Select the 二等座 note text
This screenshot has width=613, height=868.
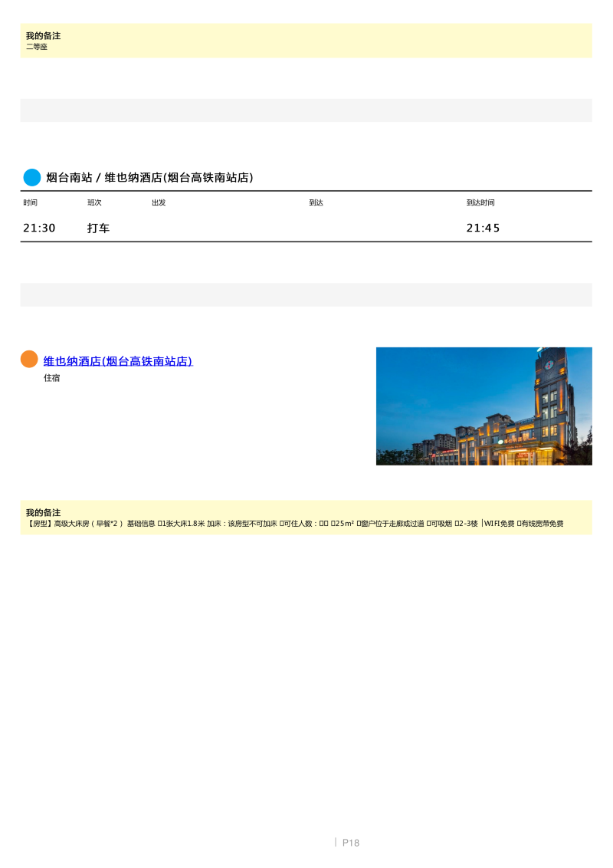tap(37, 47)
